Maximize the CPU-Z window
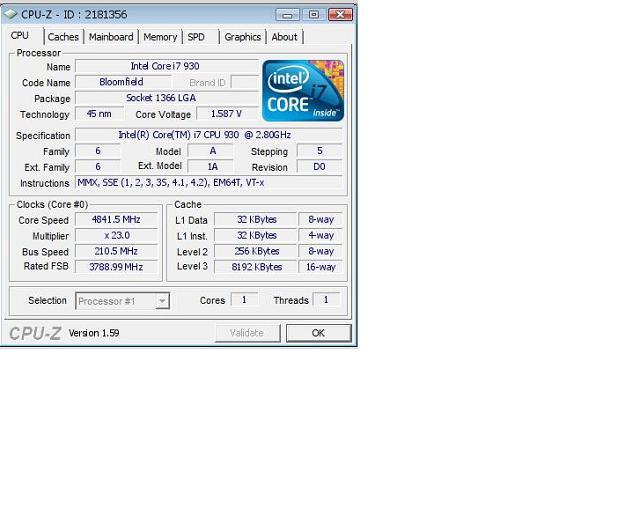 pos(313,15)
